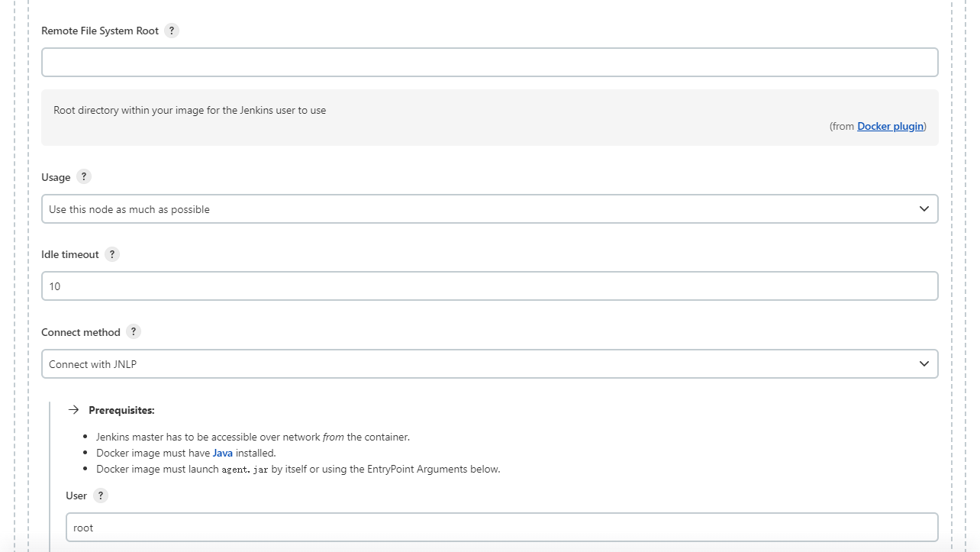Open the Usage dropdown
980x552 pixels.
pos(489,209)
